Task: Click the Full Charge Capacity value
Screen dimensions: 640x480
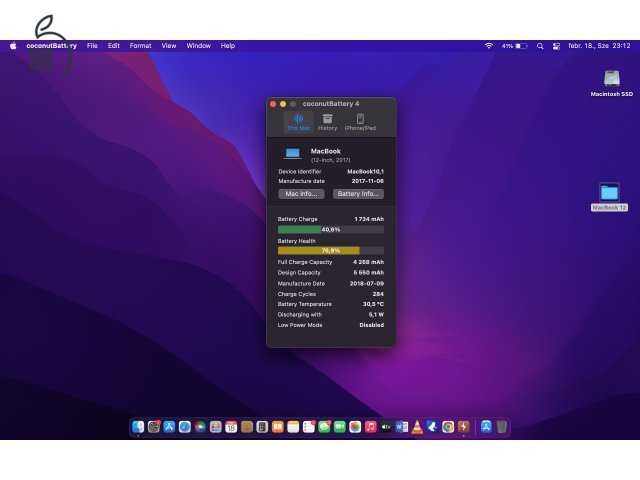Action: tap(369, 262)
